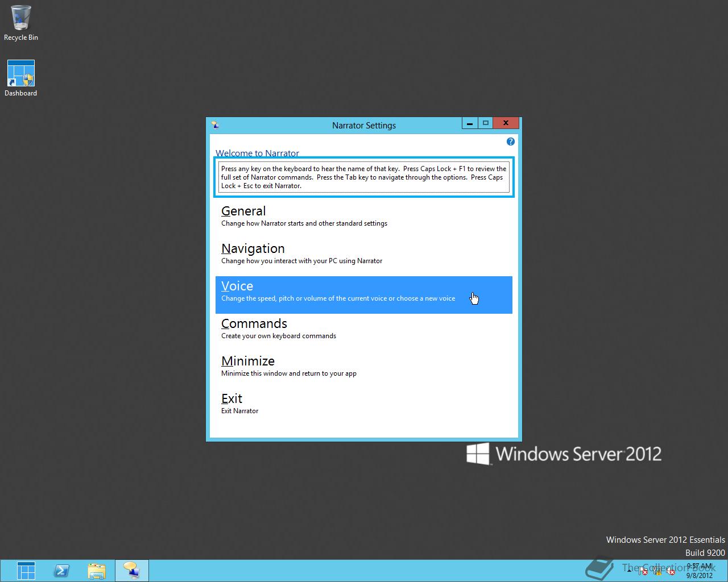
Task: Click the Narrator Settings title bar icon
Action: point(215,125)
